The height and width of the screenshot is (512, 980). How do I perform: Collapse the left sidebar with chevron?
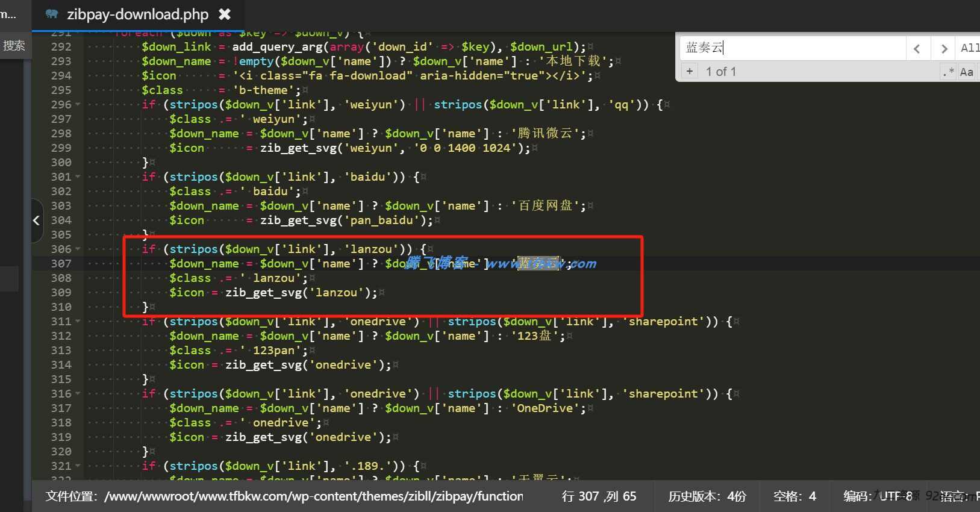(37, 220)
